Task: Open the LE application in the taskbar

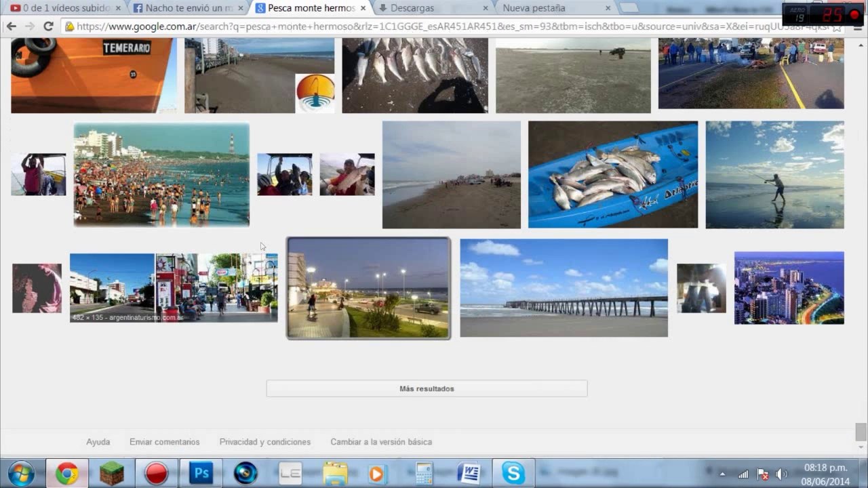Action: [290, 473]
